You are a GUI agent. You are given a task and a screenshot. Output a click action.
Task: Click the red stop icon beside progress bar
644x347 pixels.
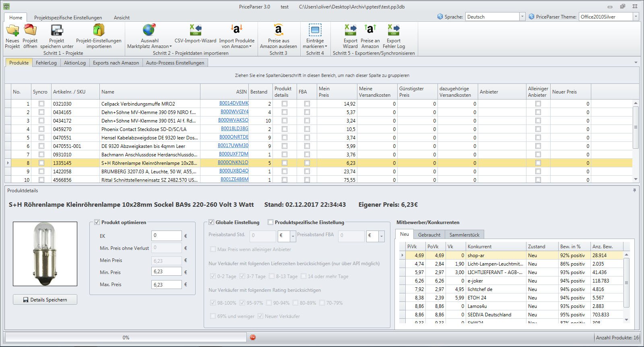pos(253,337)
